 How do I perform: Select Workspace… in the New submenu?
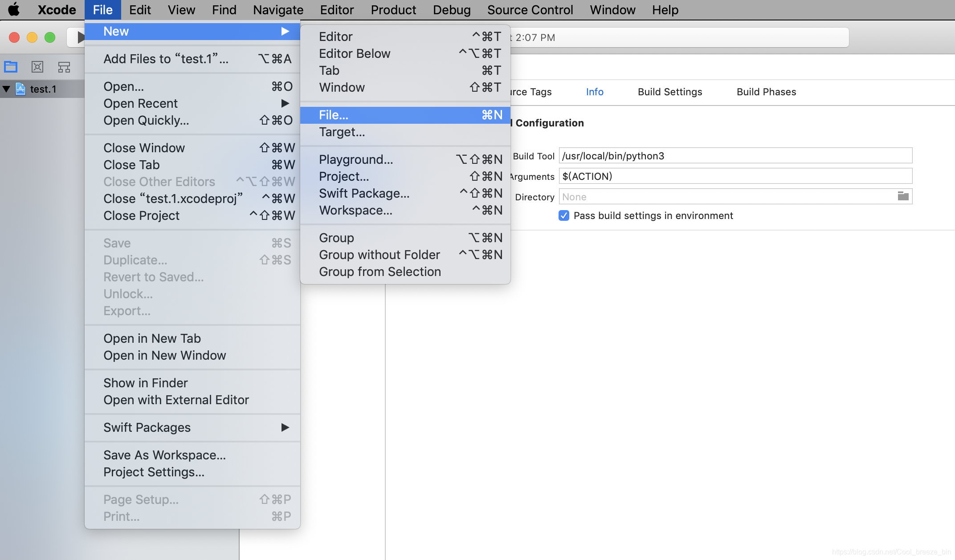pos(405,210)
